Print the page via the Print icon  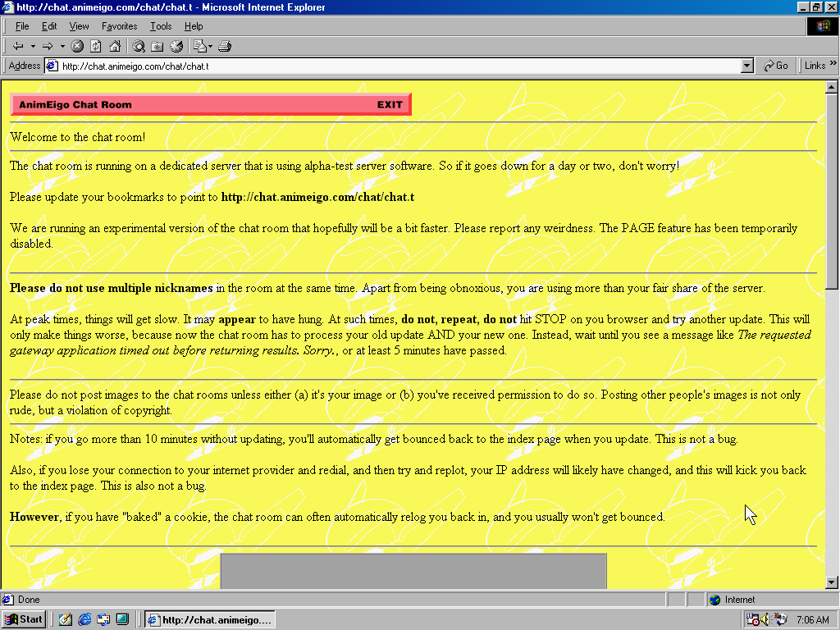click(224, 46)
